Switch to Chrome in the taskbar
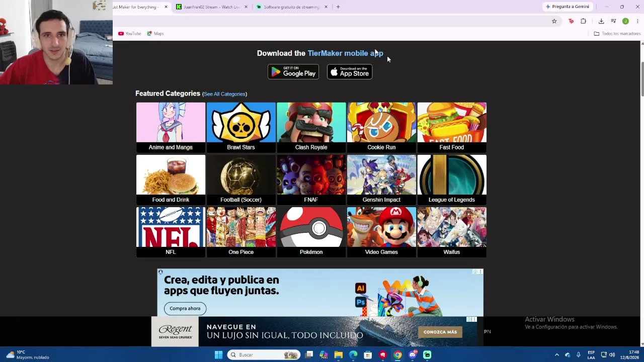Screen dimensions: 644x362 [x=397, y=355]
